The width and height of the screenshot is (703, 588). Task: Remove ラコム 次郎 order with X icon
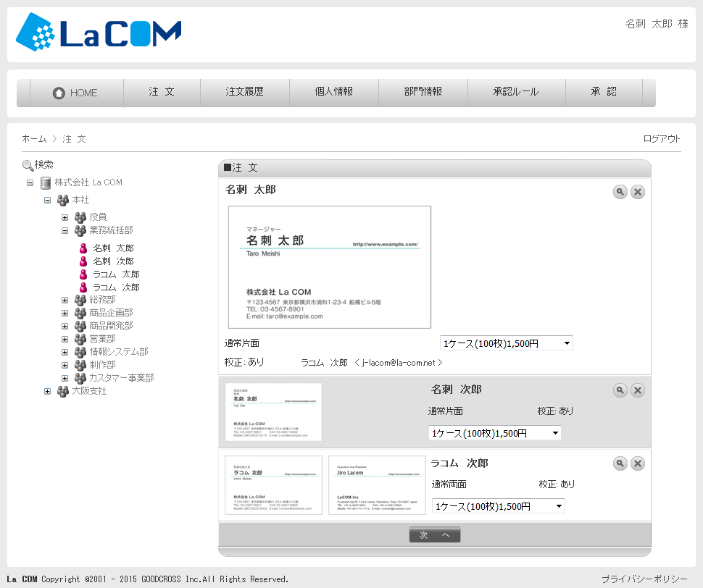[x=638, y=463]
